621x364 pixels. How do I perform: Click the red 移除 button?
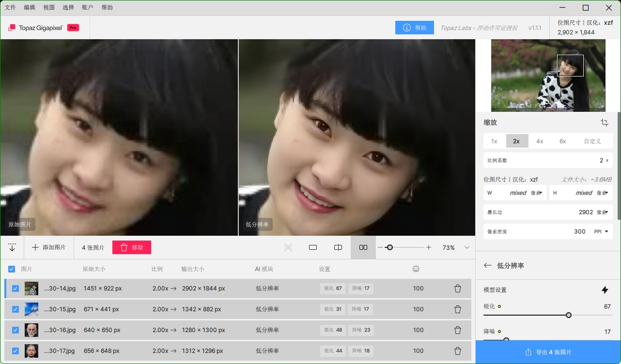point(132,247)
